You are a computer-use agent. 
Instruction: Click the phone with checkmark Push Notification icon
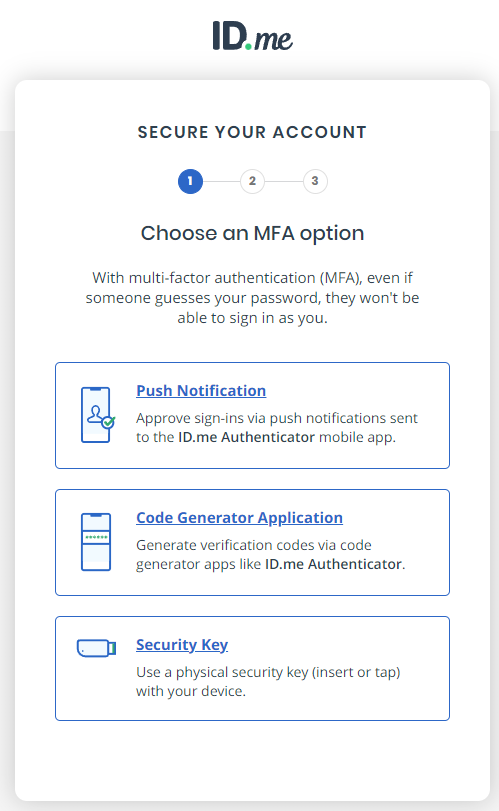[97, 415]
